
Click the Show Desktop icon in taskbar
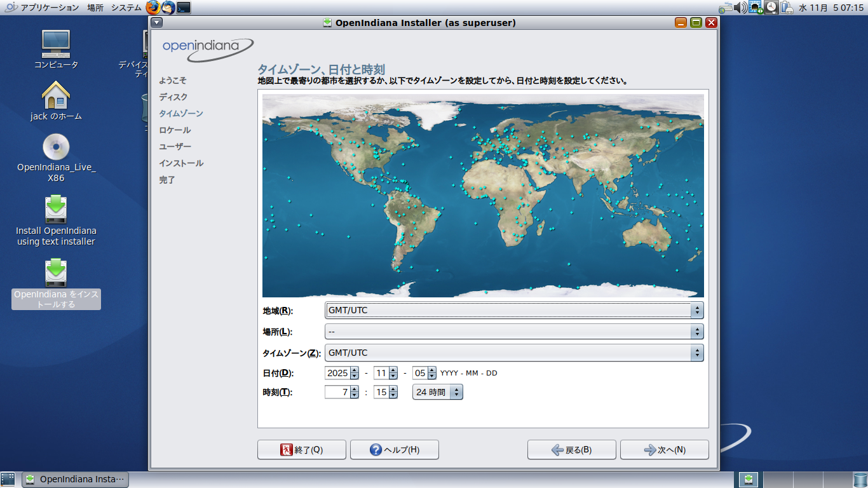[x=8, y=479]
